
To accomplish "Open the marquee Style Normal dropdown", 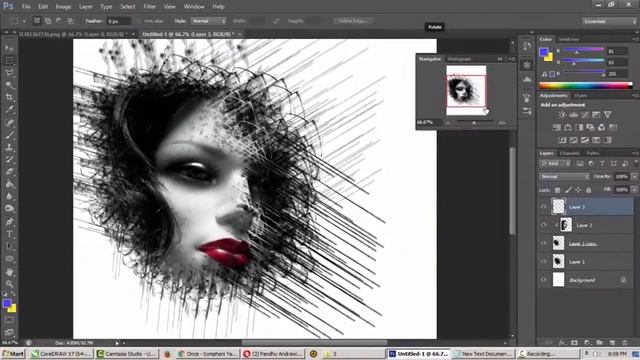I will point(209,21).
